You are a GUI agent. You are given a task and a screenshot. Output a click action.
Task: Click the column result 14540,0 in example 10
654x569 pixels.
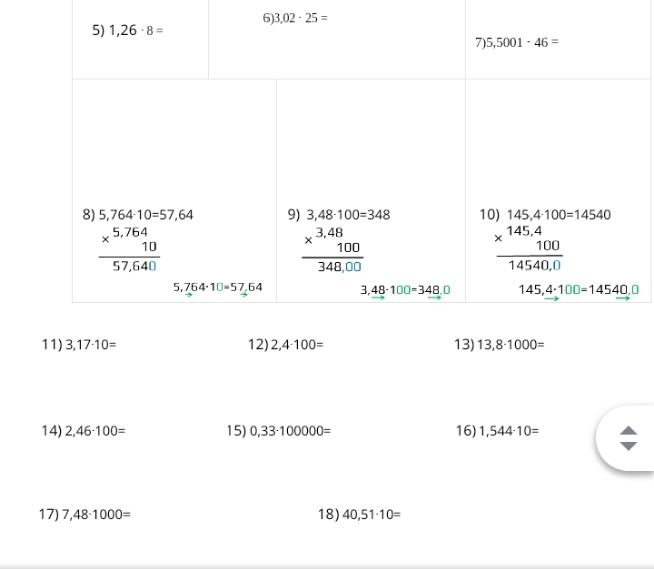534,265
